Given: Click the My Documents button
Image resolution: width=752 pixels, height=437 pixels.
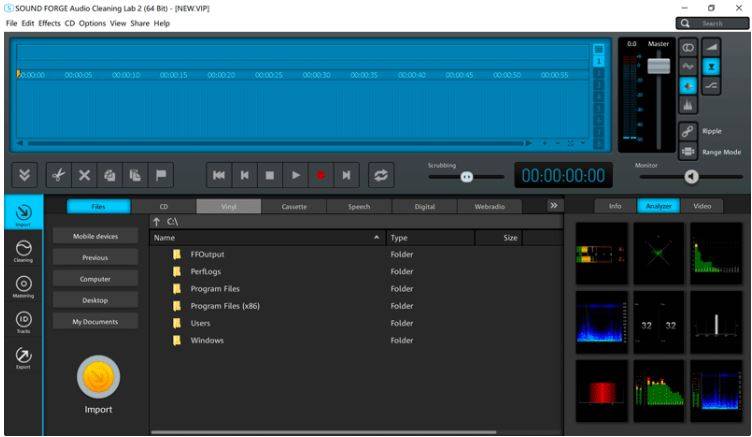Looking at the screenshot, I should coord(95,322).
